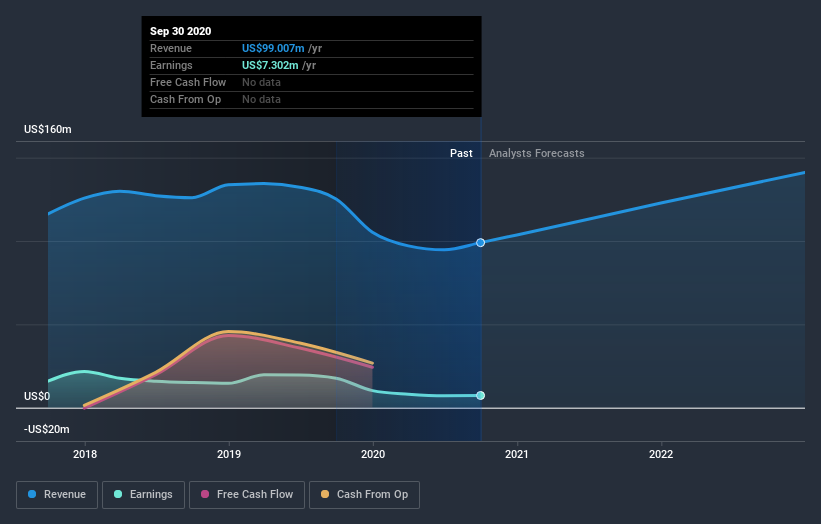Click the Sep 30 2020 tooltip date
The width and height of the screenshot is (821, 524).
[181, 31]
